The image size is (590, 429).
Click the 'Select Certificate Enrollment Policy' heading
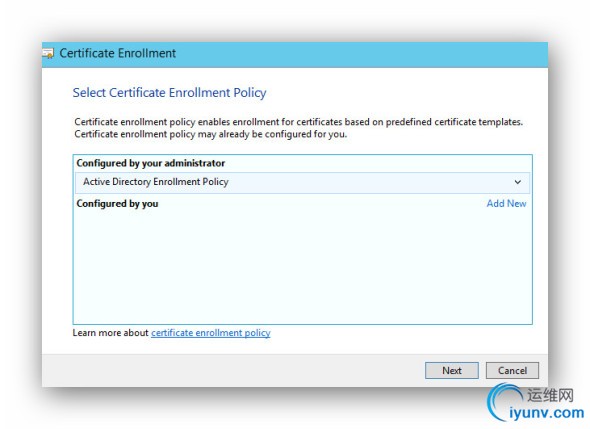point(169,93)
